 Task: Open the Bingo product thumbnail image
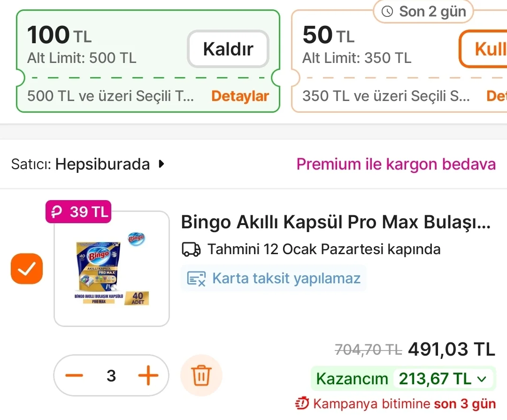[x=112, y=269]
